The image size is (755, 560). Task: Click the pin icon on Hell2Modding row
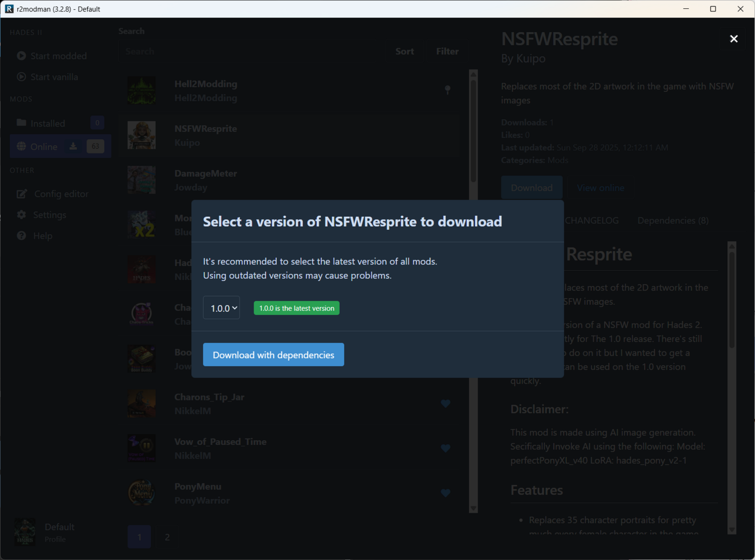448,90
